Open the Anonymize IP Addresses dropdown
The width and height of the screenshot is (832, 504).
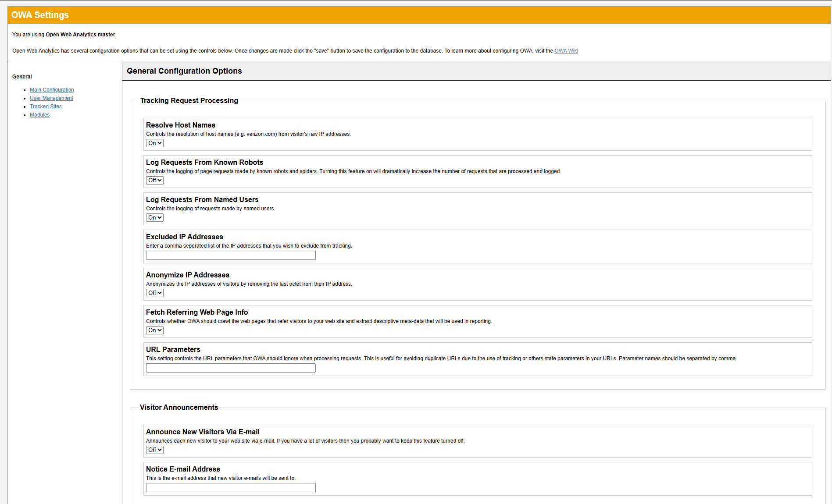155,293
